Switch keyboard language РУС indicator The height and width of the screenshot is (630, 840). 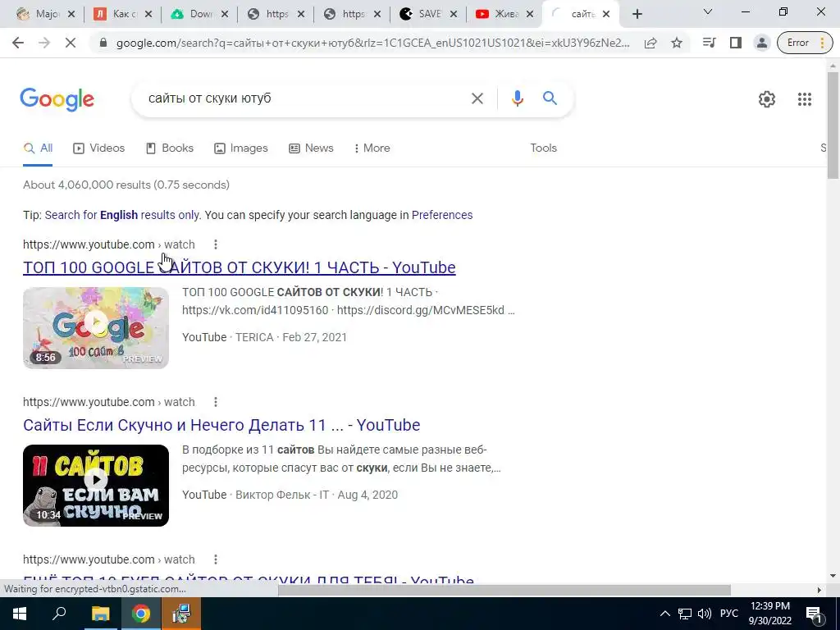click(x=729, y=614)
